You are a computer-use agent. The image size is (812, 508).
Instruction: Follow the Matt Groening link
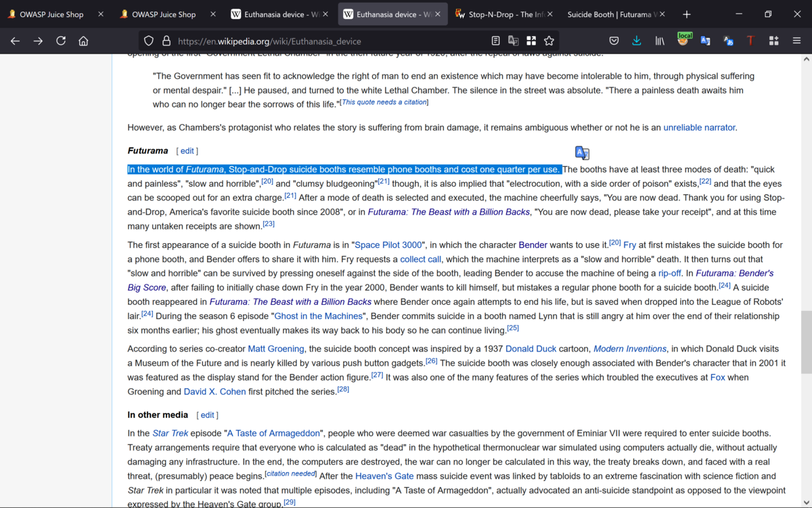[x=276, y=349]
